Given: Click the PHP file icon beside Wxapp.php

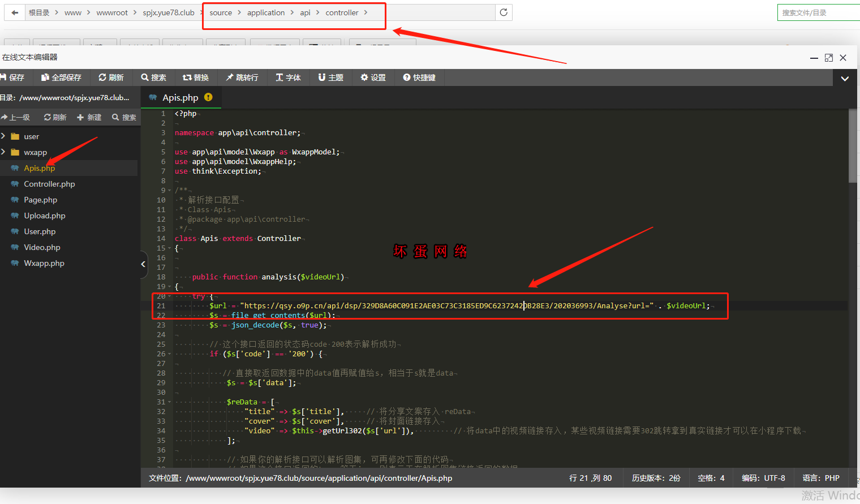Looking at the screenshot, I should [15, 263].
